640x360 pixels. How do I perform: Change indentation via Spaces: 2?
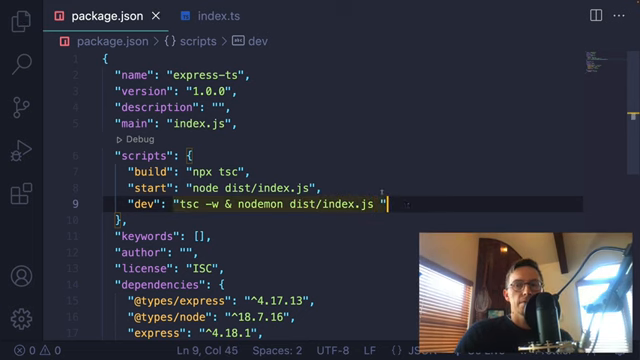click(x=277, y=351)
